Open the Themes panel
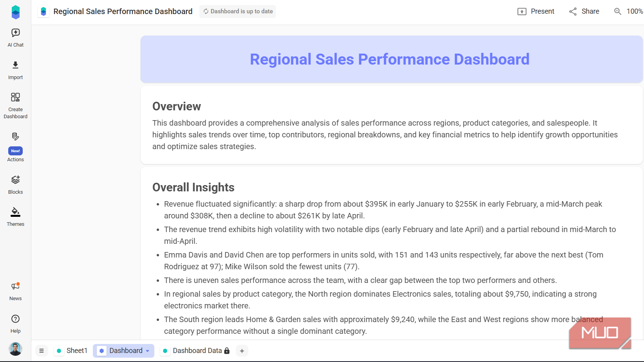 click(x=16, y=217)
